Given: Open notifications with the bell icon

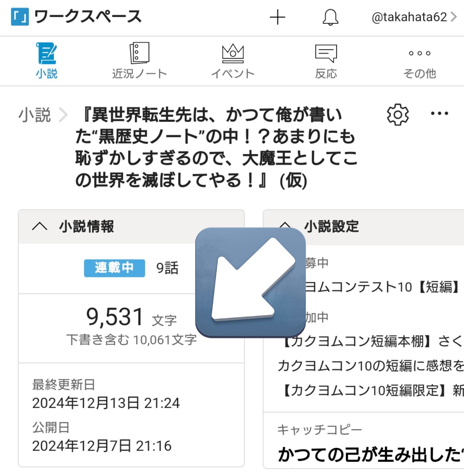Looking at the screenshot, I should point(330,17).
